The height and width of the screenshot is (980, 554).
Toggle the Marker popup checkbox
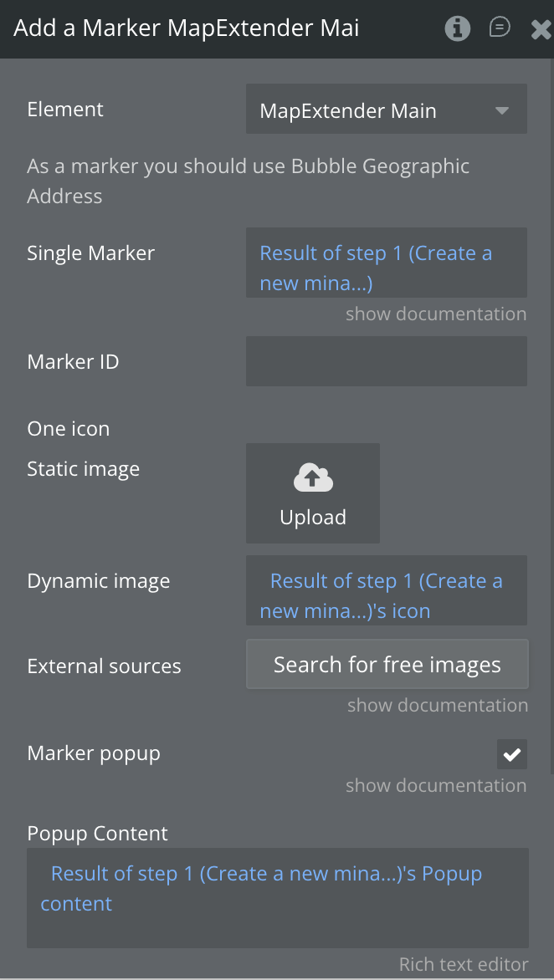tap(511, 754)
